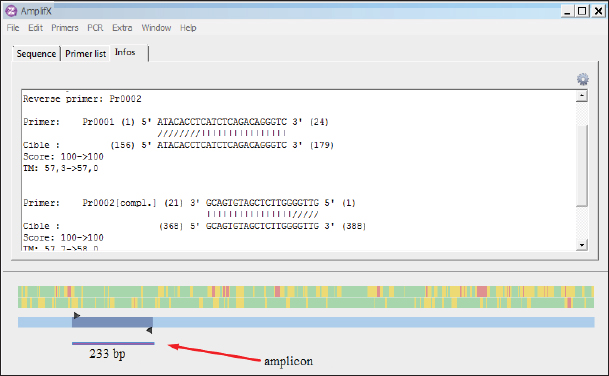
Task: Click the scrollbar down arrow
Action: click(581, 245)
